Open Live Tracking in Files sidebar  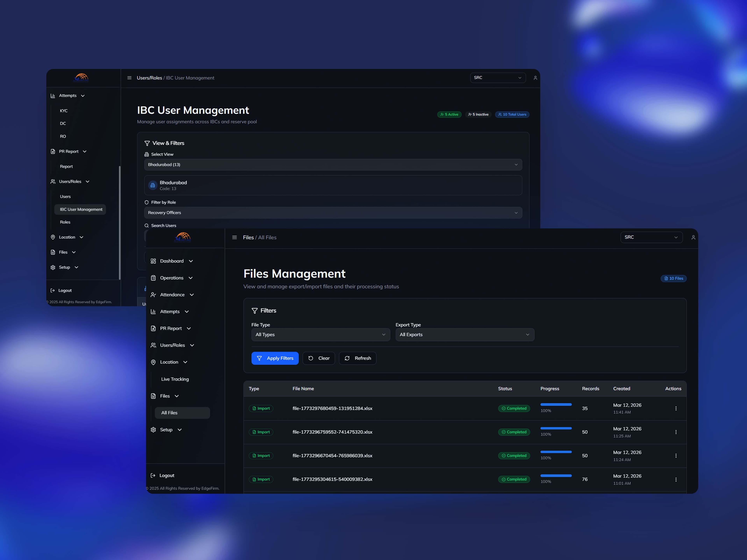coord(175,379)
